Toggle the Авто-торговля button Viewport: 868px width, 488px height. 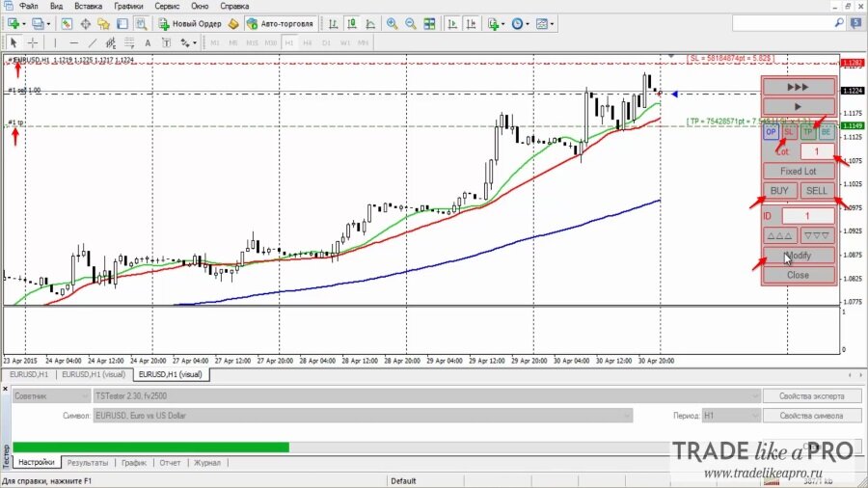[282, 24]
